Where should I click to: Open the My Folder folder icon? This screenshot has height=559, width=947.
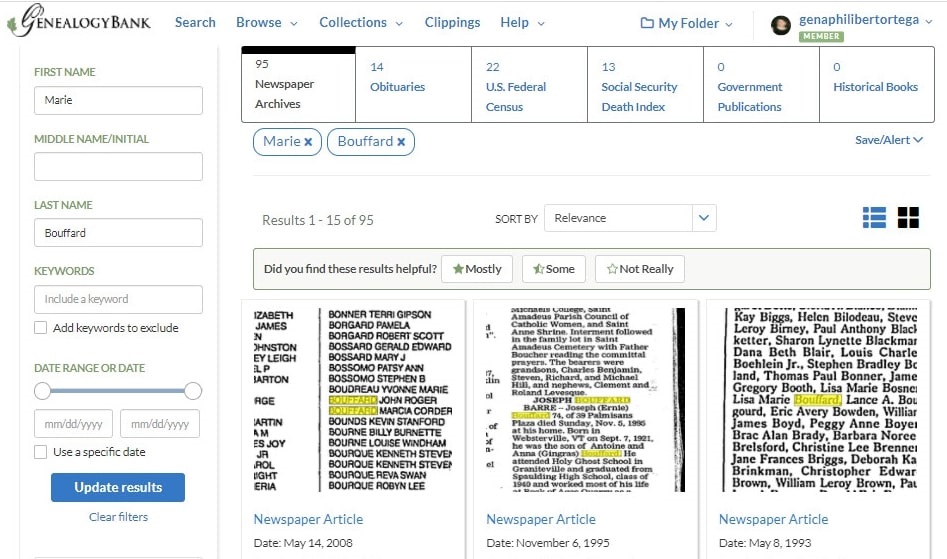click(647, 23)
